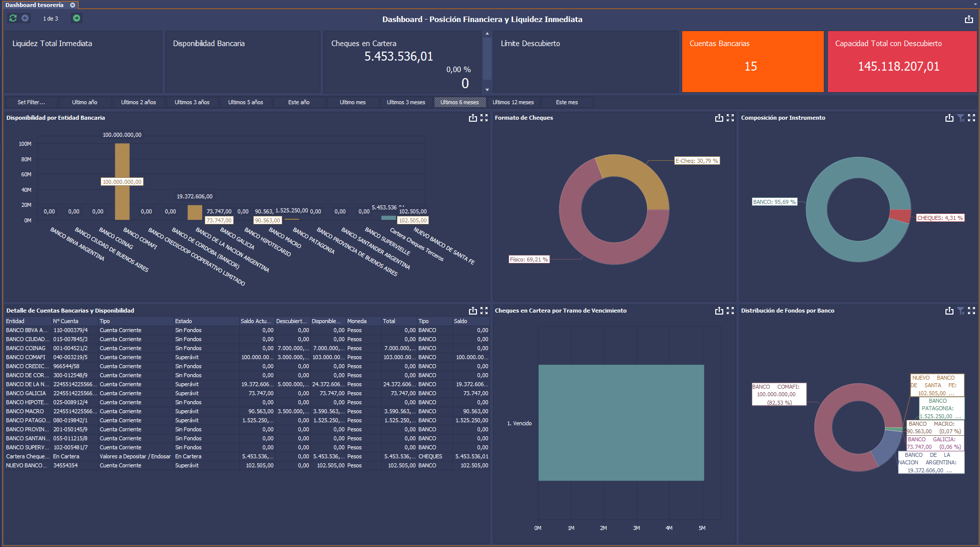Sort table by Estado column header
This screenshot has height=547, width=980.
click(206, 321)
